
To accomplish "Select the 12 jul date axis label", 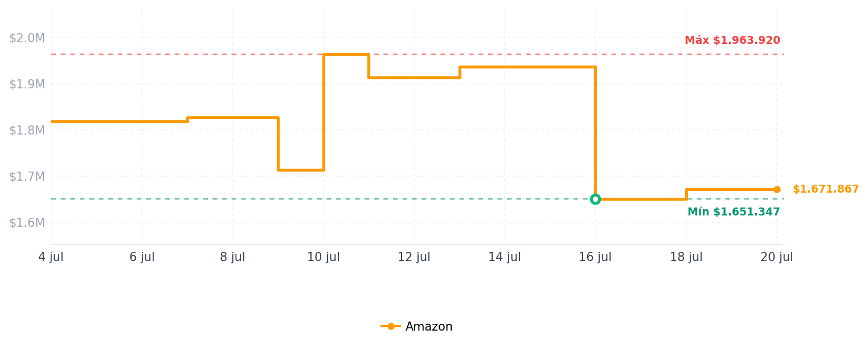I will pyautogui.click(x=414, y=257).
